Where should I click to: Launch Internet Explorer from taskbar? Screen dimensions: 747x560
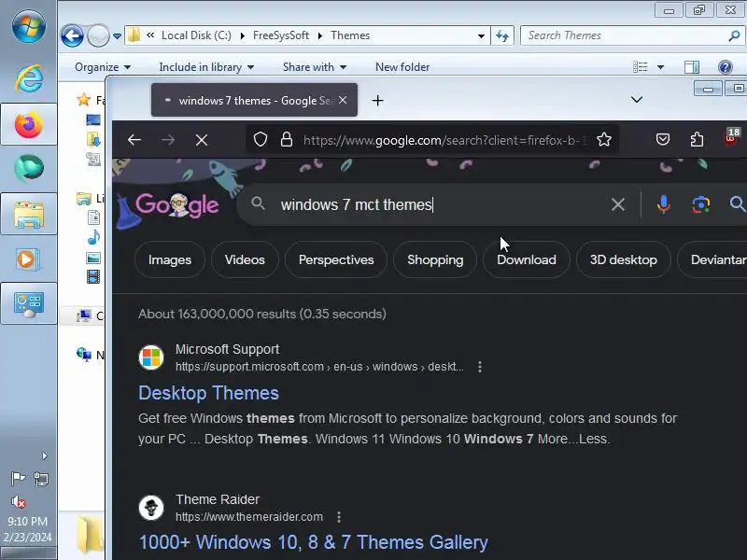[29, 78]
